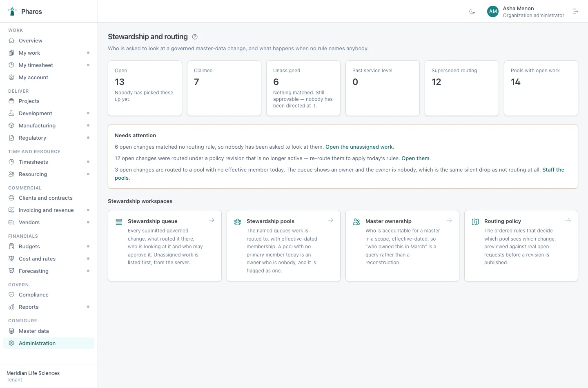588x388 pixels.
Task: Follow 'Open the unassigned work' link
Action: point(359,147)
